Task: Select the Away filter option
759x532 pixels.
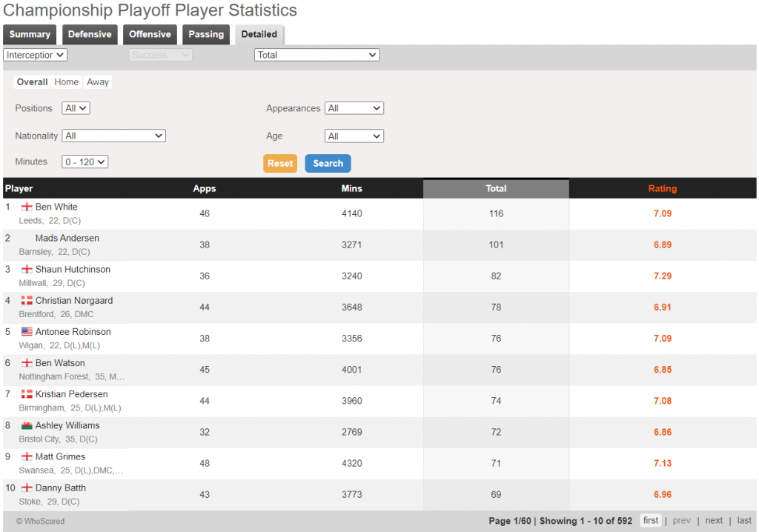Action: 97,82
